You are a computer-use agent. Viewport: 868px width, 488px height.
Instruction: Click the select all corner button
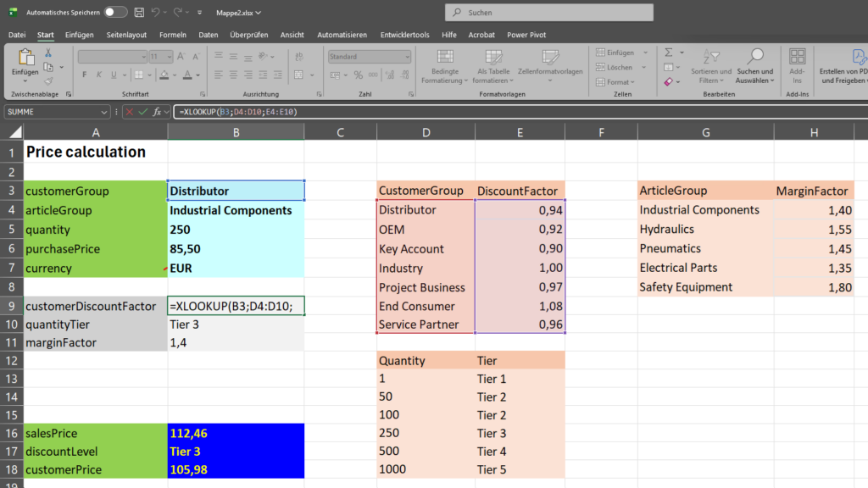15,131
